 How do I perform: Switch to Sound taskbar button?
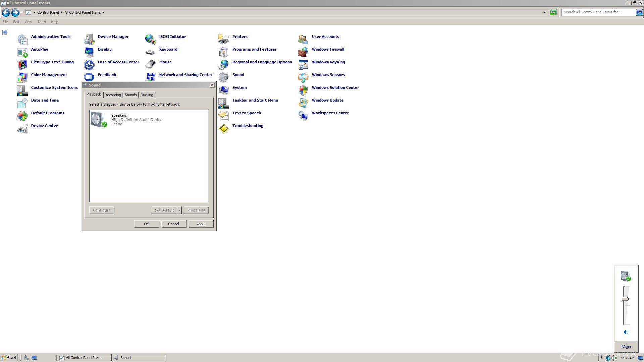pos(140,358)
